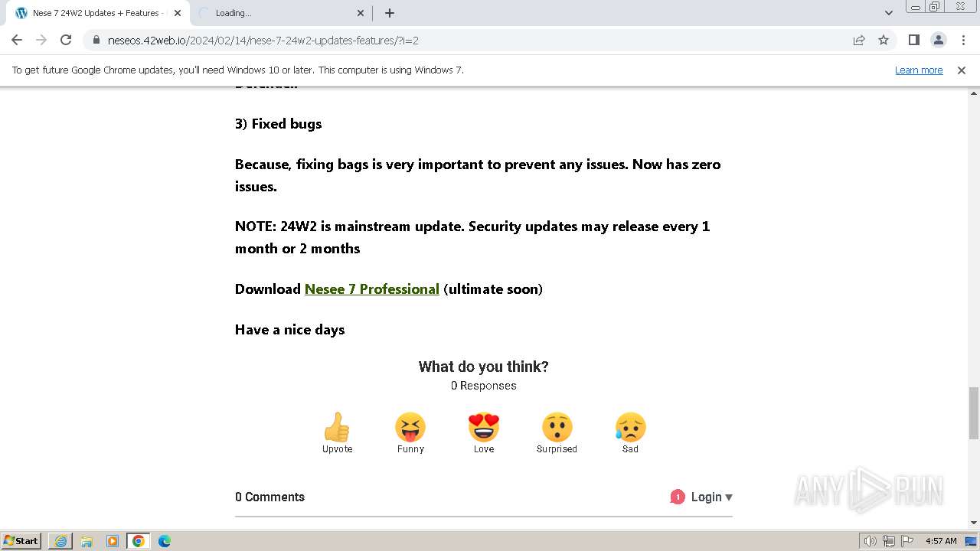Image resolution: width=980 pixels, height=551 pixels.
Task: Click the red notification badge by Login
Action: [678, 497]
